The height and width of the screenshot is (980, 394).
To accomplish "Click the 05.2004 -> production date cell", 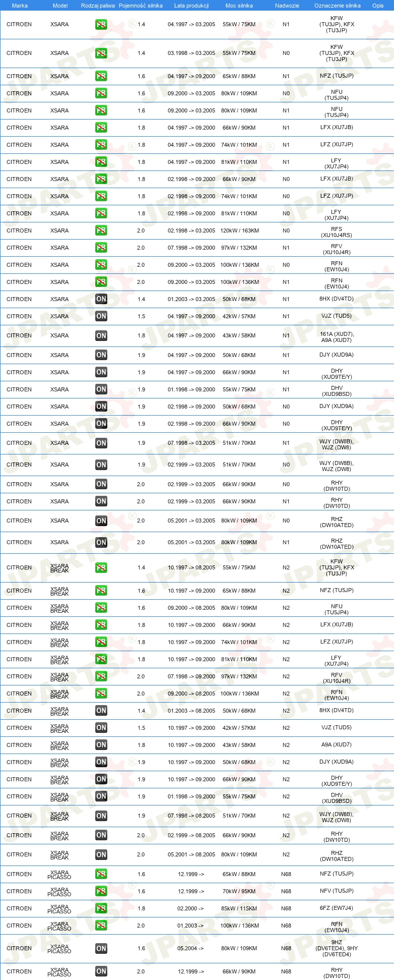I will (191, 948).
